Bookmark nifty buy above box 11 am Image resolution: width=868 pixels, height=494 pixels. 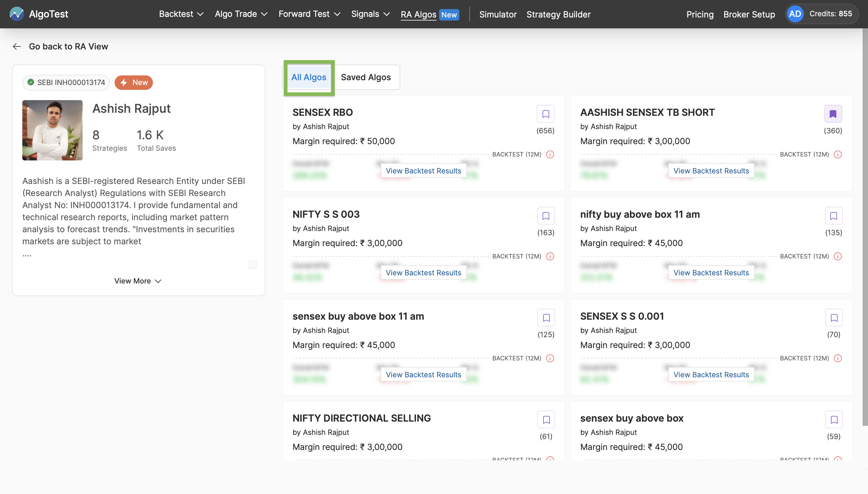(x=833, y=216)
